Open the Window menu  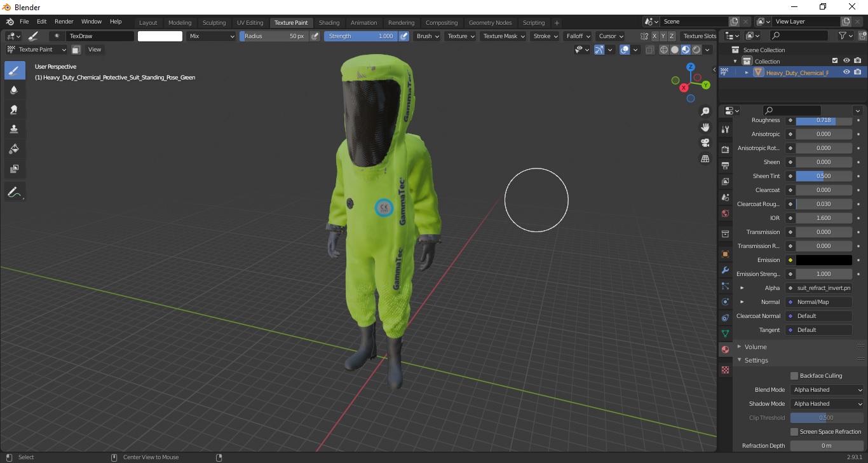coord(92,22)
